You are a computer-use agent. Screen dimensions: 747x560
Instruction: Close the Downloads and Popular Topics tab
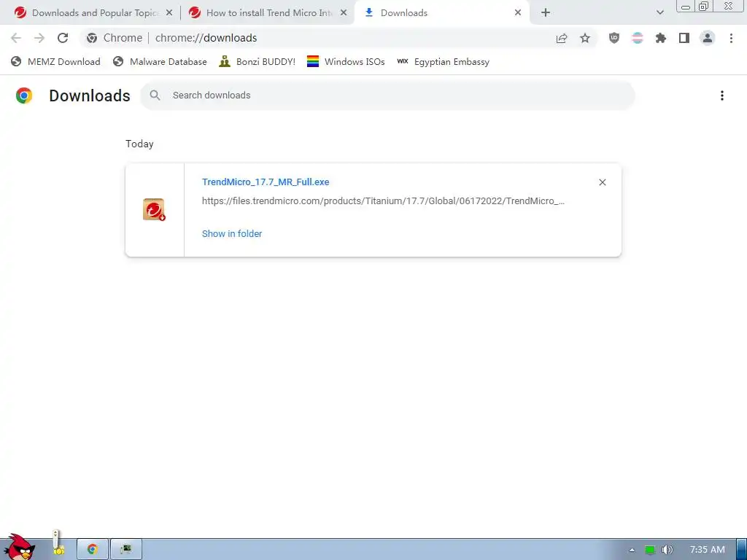pyautogui.click(x=169, y=13)
